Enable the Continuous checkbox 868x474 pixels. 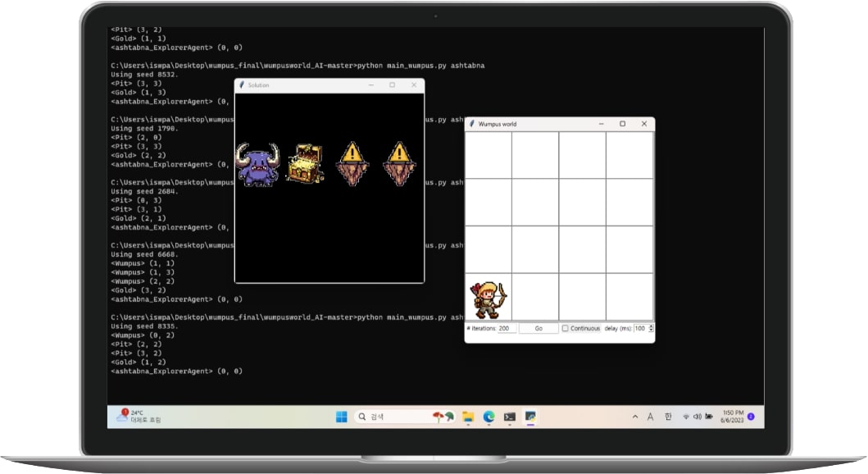tap(566, 328)
